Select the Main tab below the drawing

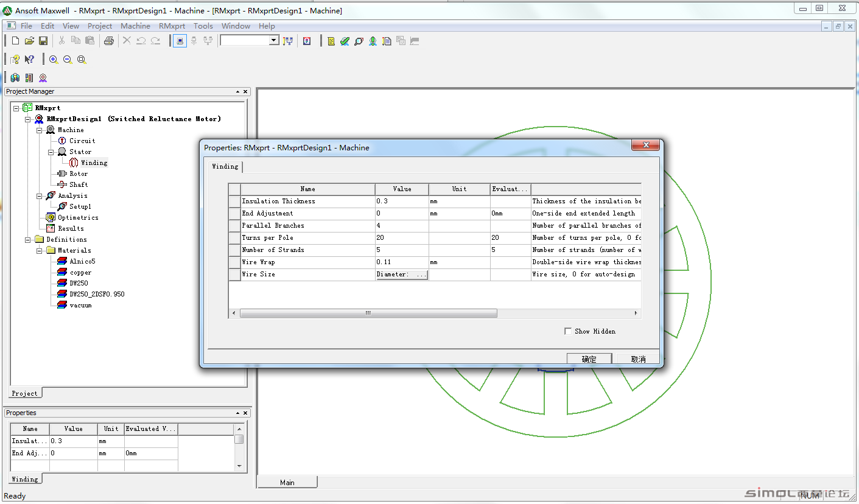287,482
